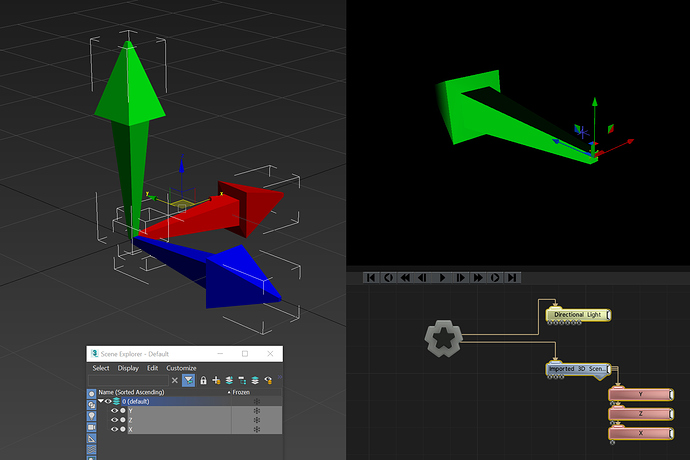Screen dimensions: 690x460
Task: Open Select menu in Scene Explorer
Action: click(100, 368)
